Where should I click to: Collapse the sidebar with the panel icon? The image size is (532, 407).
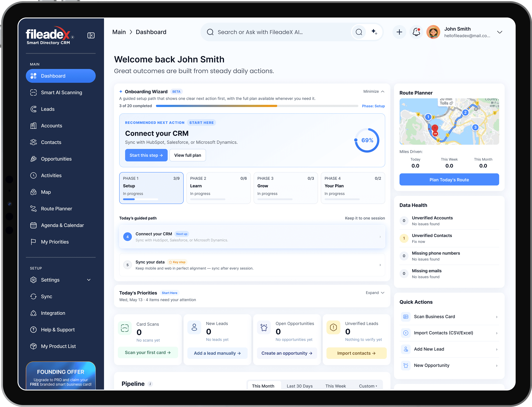(91, 35)
